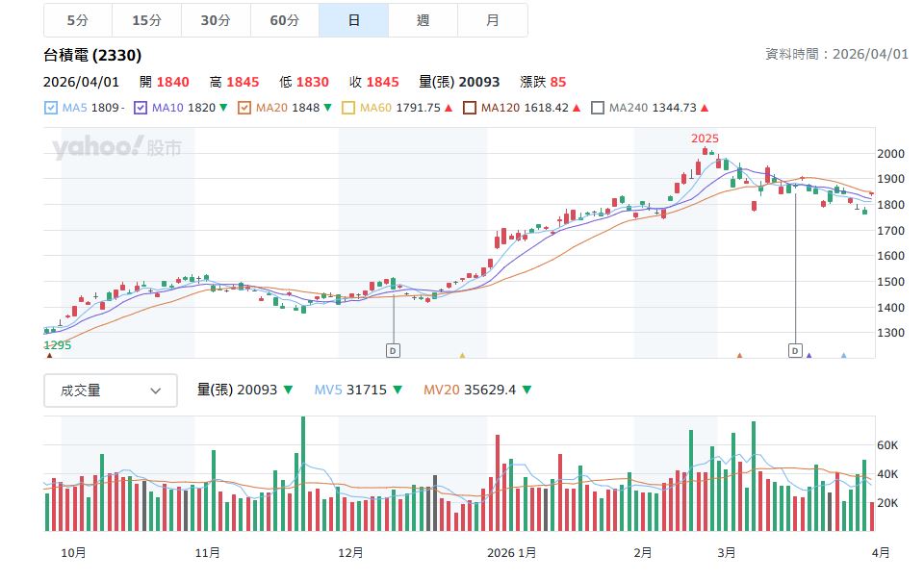Click the orange triangle marker near March
Image resolution: width=924 pixels, height=580 pixels.
pyautogui.click(x=739, y=356)
